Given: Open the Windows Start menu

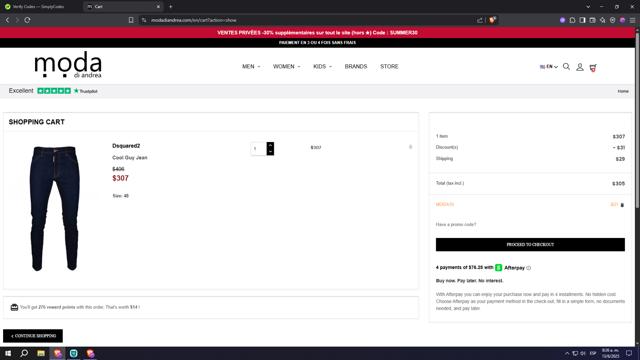Looking at the screenshot, I should [x=8, y=353].
